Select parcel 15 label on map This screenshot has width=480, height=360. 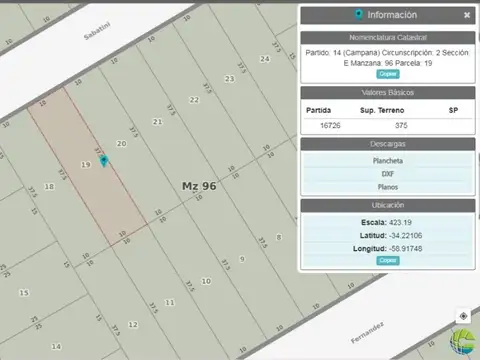(24, 293)
